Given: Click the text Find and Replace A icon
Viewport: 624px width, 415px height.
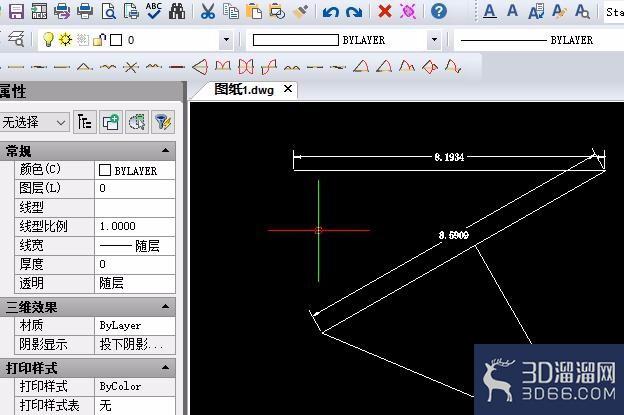Looking at the screenshot, I should 582,11.
